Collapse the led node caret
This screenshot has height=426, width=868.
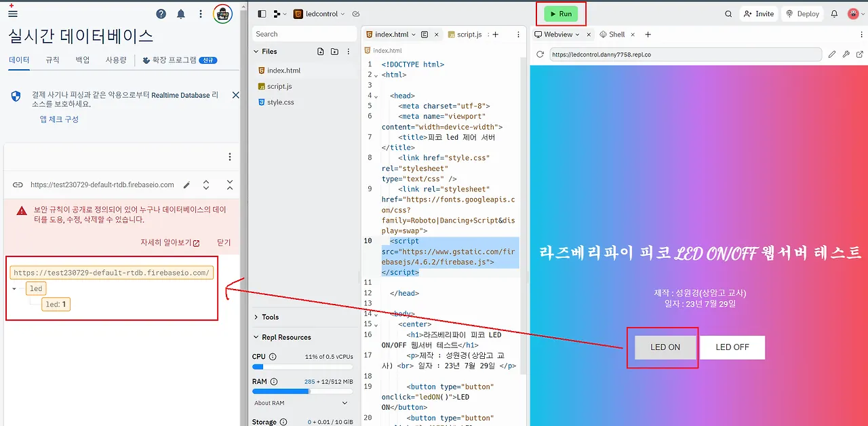pyautogui.click(x=14, y=289)
